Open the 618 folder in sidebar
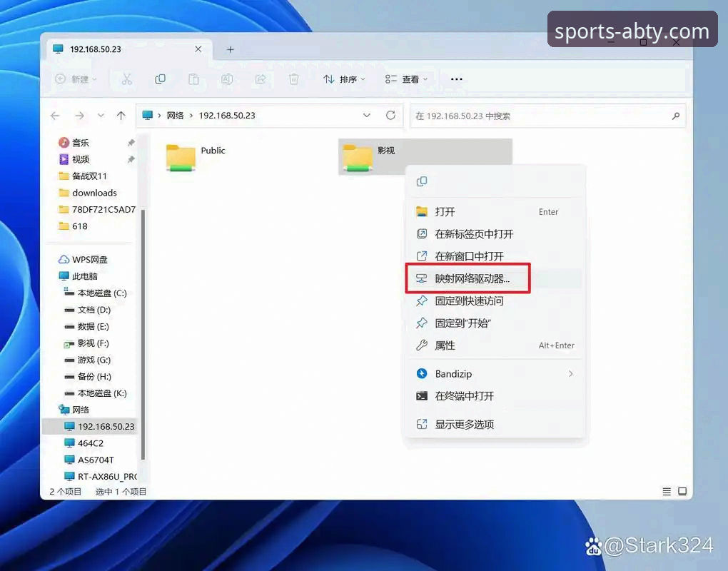 click(73, 226)
